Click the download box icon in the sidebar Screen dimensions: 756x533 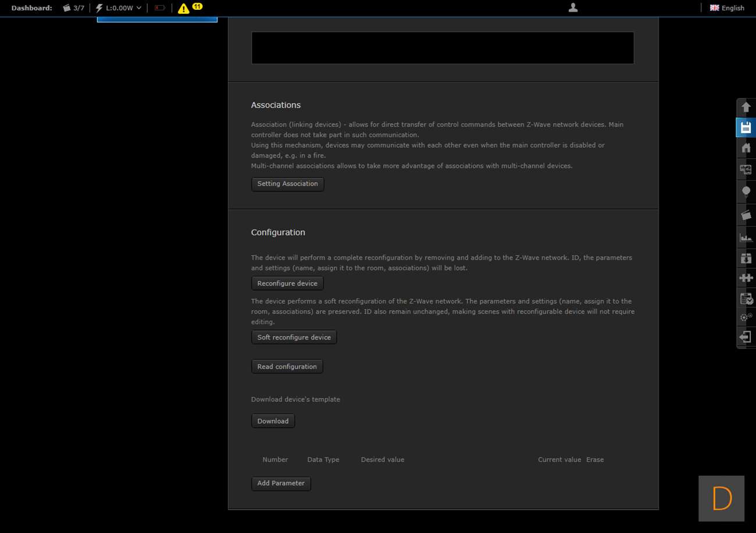[746, 258]
